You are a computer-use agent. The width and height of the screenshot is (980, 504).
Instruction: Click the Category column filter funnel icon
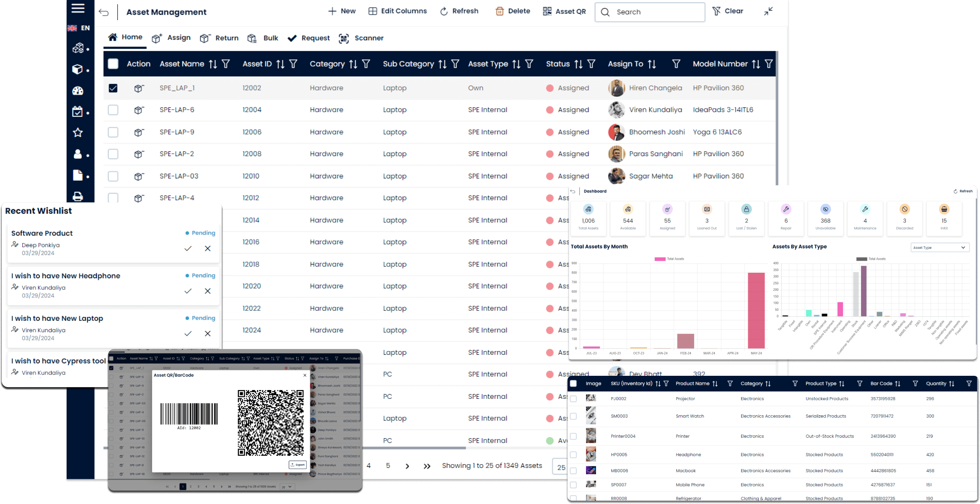click(366, 64)
